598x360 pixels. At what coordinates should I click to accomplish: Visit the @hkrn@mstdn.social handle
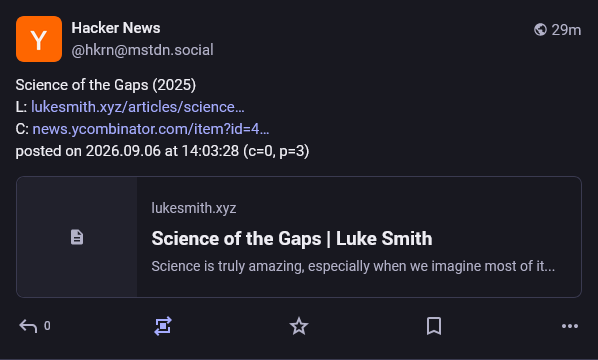pos(142,50)
